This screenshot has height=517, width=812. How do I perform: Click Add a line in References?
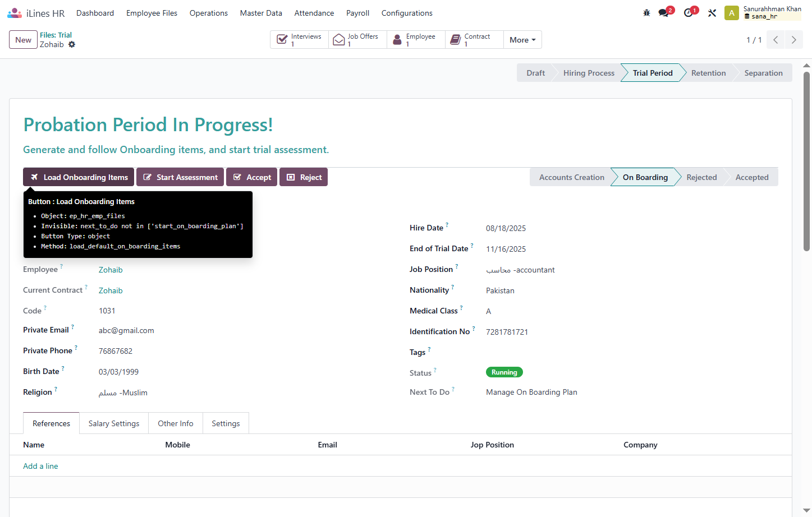click(40, 466)
